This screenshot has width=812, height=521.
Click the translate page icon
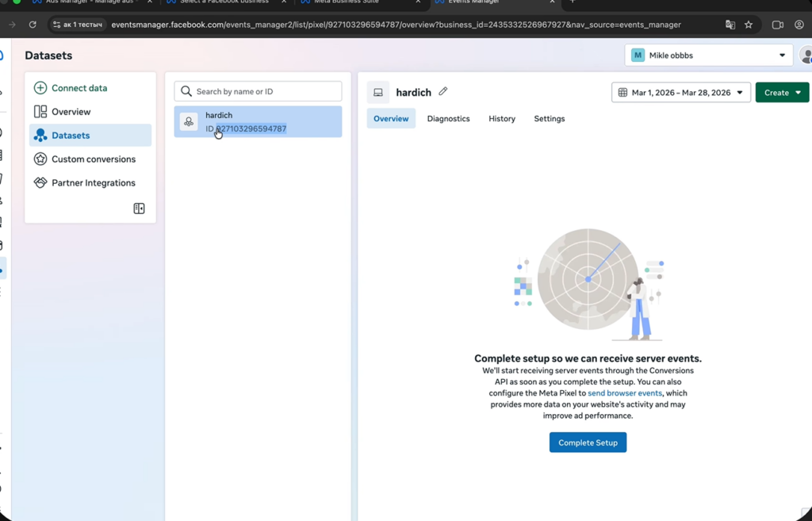[730, 25]
